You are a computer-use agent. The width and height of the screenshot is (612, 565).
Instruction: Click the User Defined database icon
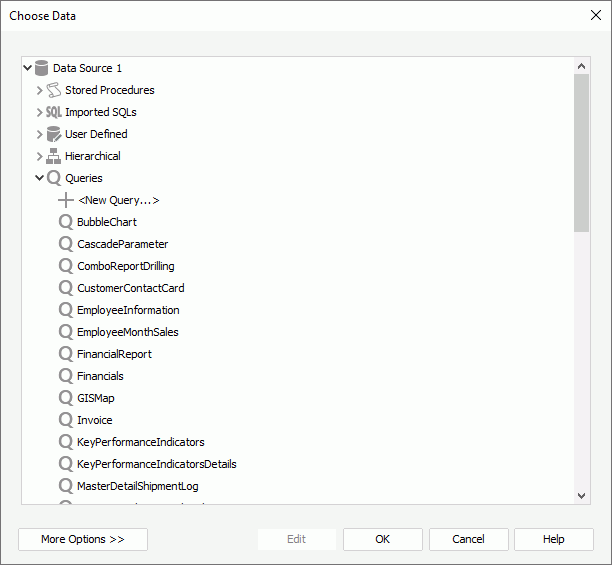click(53, 134)
